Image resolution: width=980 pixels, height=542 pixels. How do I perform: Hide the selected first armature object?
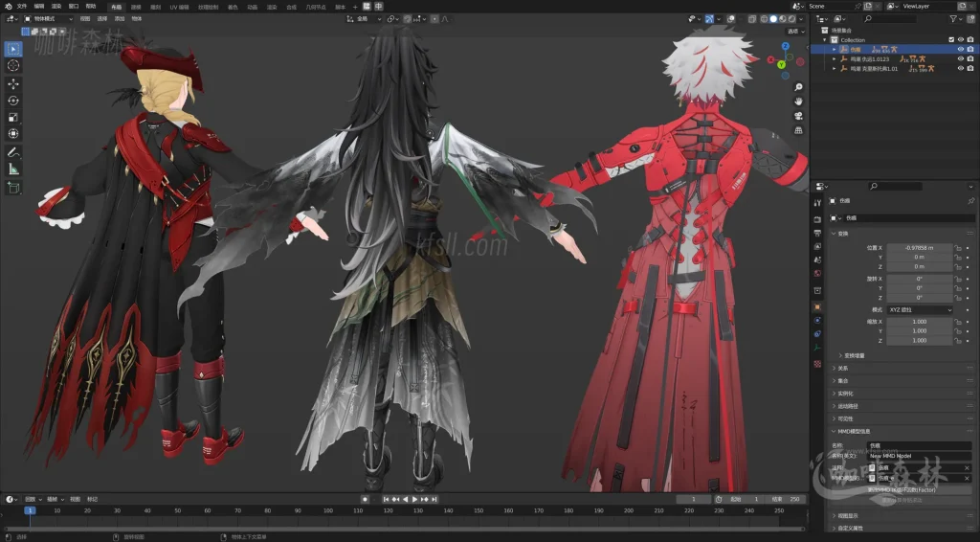(961, 49)
